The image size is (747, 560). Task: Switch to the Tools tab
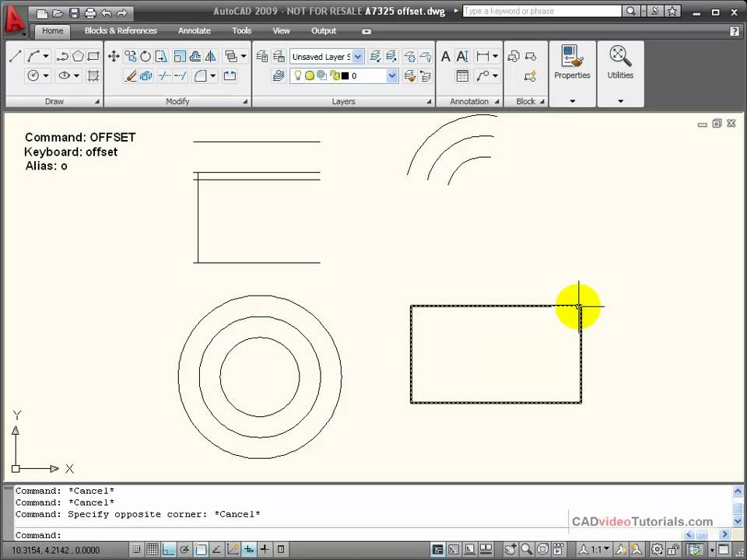click(241, 31)
